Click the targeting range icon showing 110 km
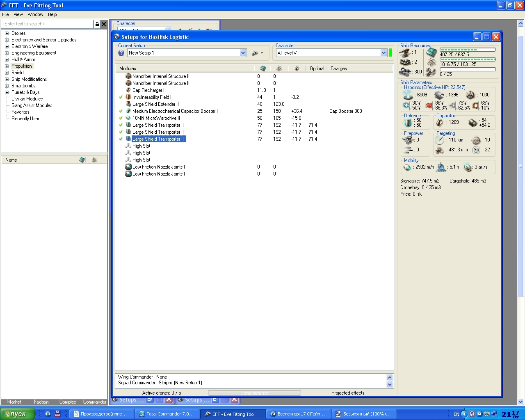525x420 pixels. pos(439,140)
